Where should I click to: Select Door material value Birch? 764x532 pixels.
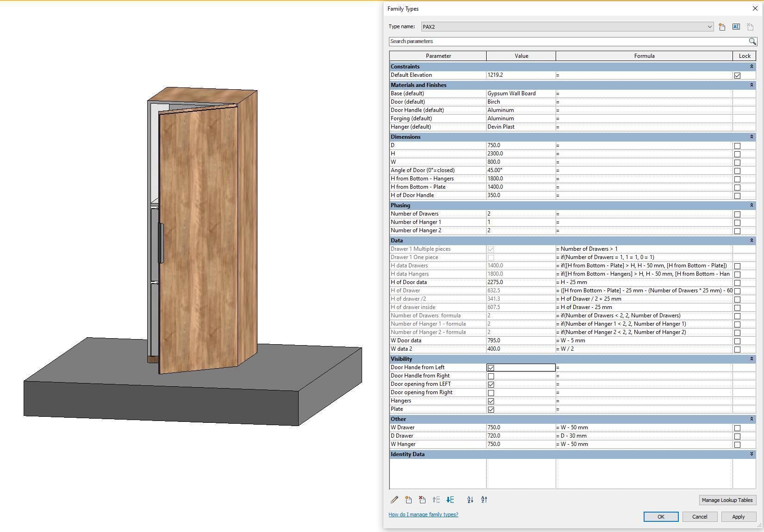point(521,102)
